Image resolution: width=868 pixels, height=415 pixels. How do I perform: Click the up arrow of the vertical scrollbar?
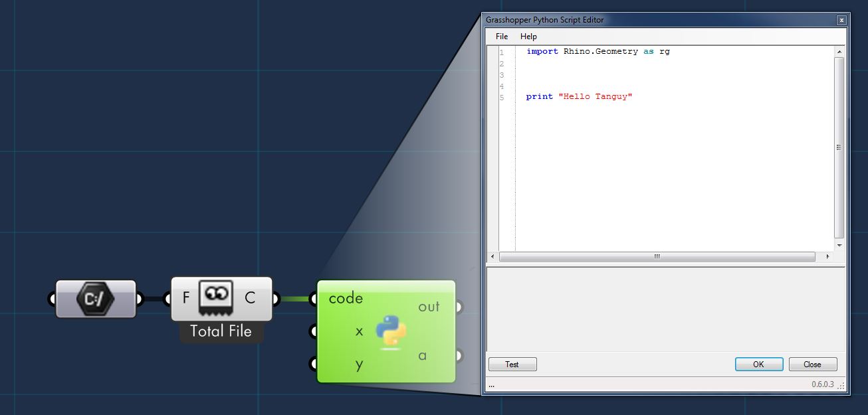coord(839,52)
